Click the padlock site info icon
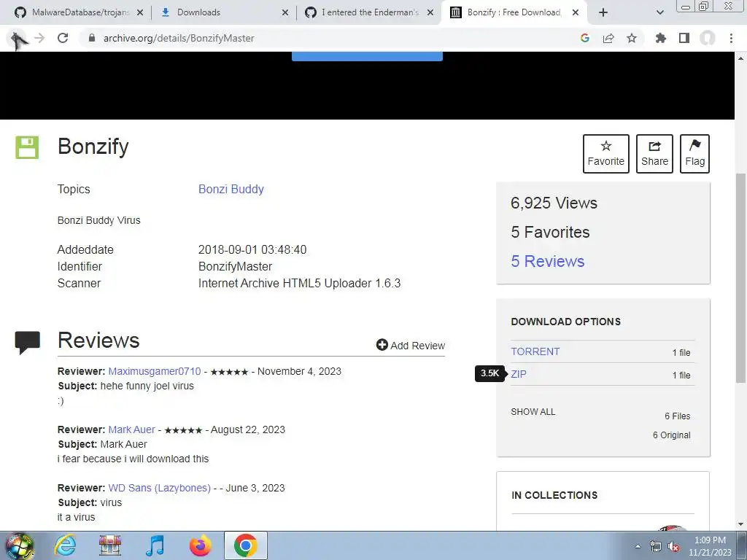This screenshot has width=747, height=560. [92, 38]
